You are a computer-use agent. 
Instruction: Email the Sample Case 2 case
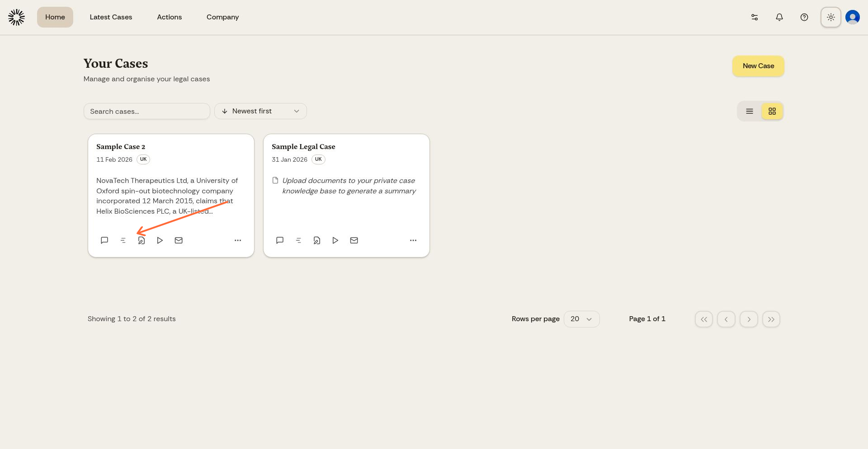coord(179,240)
